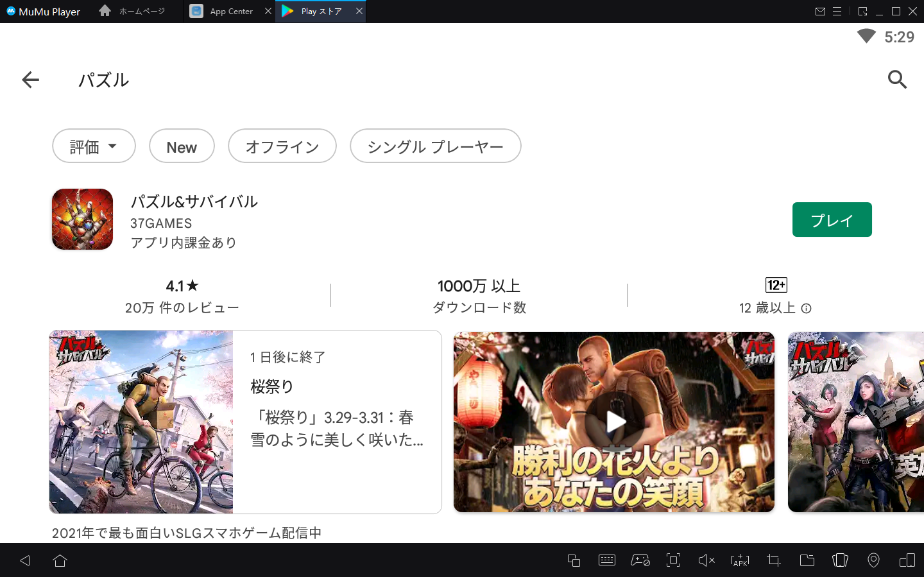Select the オフライン filter chip
This screenshot has height=577, width=924.
point(282,146)
